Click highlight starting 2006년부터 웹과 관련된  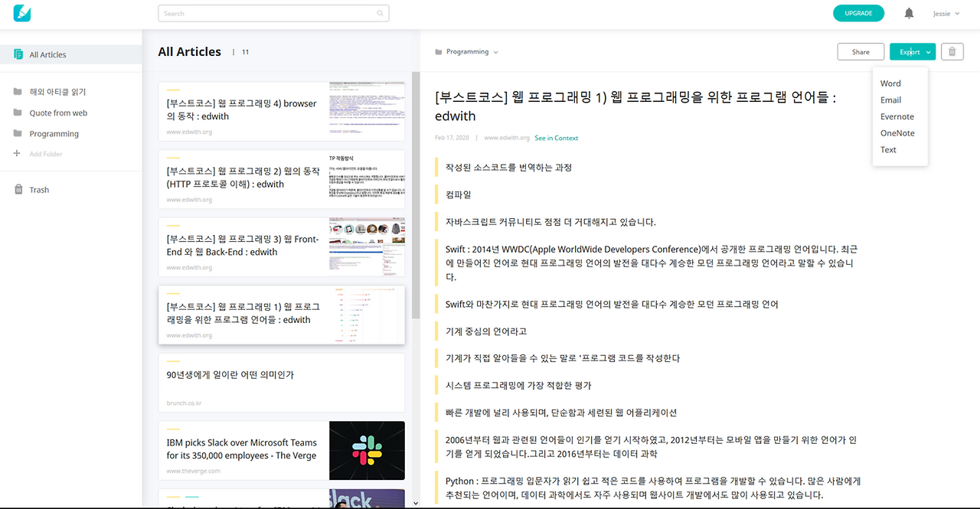(x=651, y=447)
